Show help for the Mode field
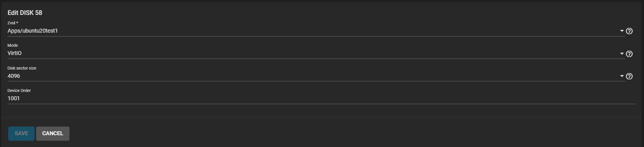Viewport: 644px width, 147px height. click(x=629, y=54)
